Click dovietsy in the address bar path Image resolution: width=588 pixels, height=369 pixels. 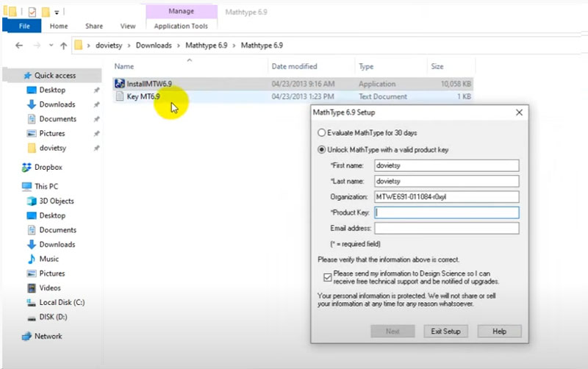tap(109, 46)
